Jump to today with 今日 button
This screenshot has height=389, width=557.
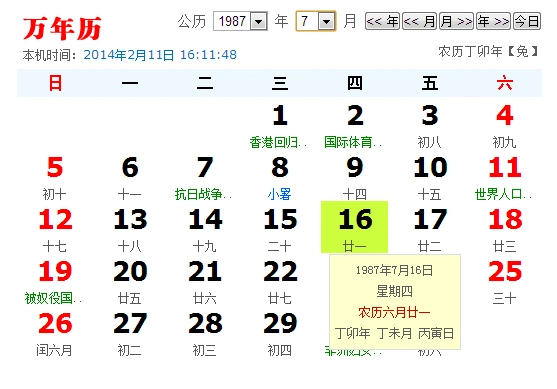pyautogui.click(x=527, y=21)
